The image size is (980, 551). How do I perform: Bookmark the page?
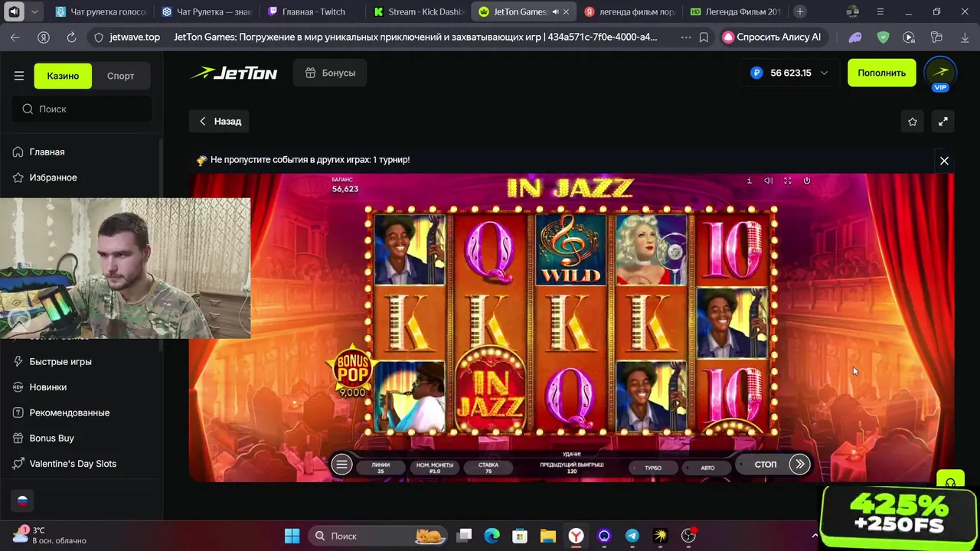(704, 37)
